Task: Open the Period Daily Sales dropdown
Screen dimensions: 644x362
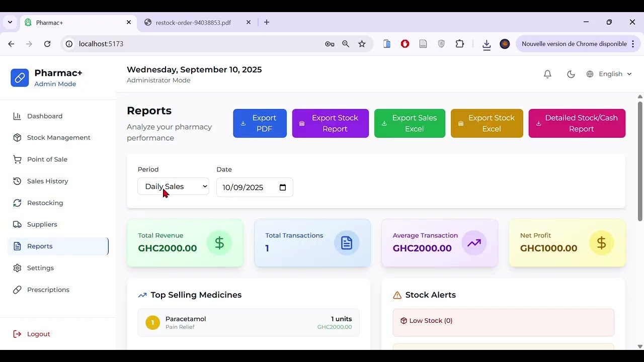Action: pyautogui.click(x=173, y=187)
